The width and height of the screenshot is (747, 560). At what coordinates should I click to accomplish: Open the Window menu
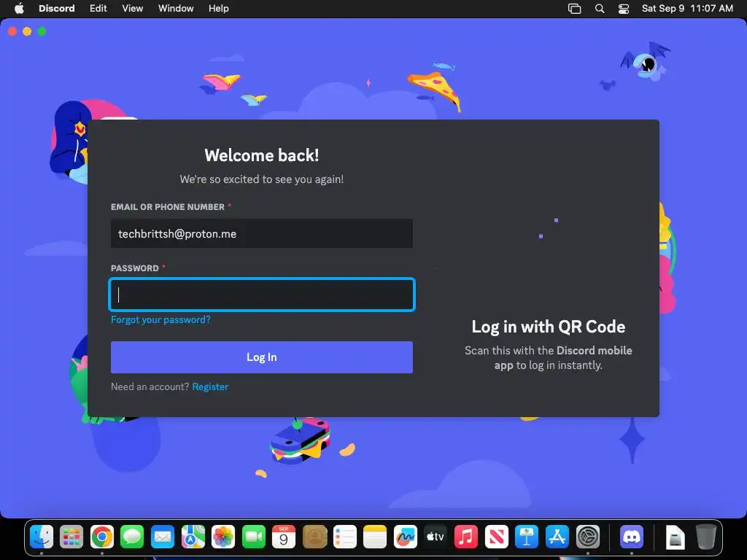[x=176, y=8]
